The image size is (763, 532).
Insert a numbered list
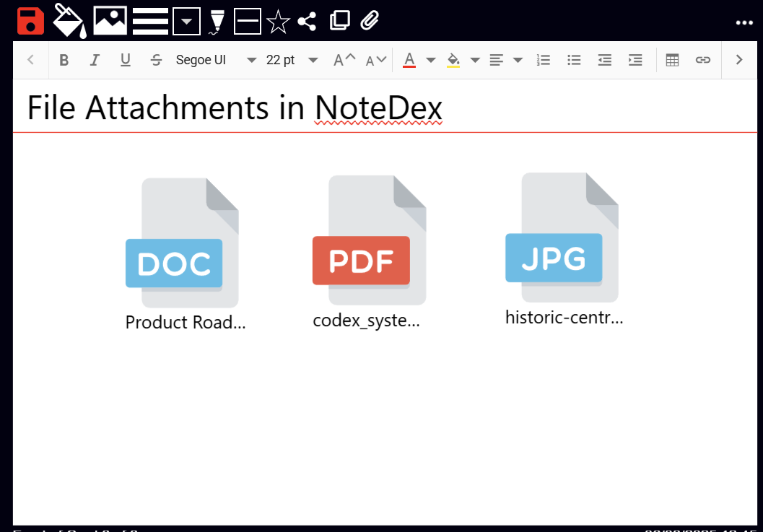click(543, 60)
